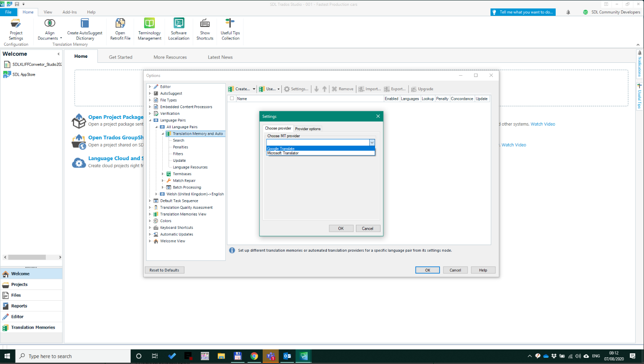Open the File ribbon tab

[8, 12]
